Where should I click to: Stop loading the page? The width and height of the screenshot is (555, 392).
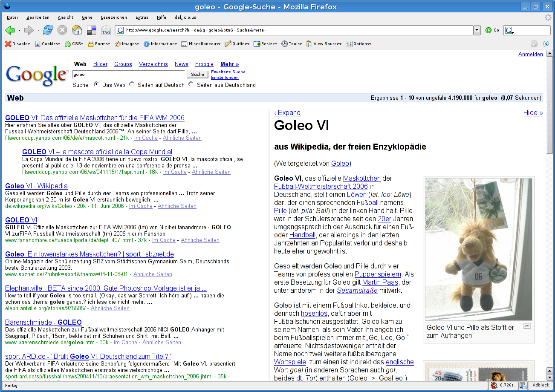coord(62,30)
